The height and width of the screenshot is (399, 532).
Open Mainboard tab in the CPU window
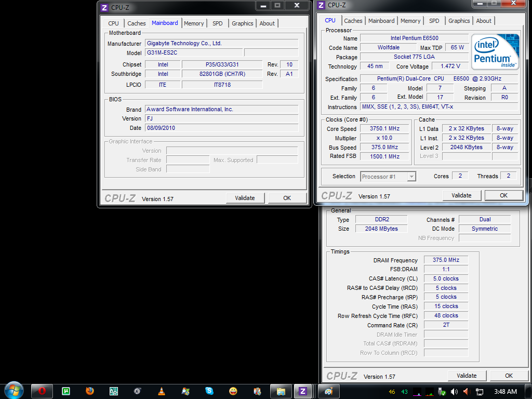[381, 21]
